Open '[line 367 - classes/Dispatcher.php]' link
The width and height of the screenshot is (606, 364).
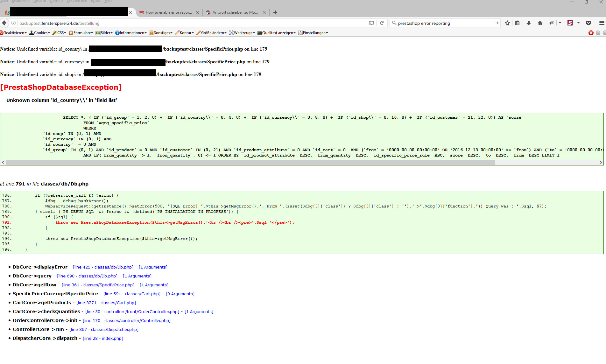coord(104,329)
